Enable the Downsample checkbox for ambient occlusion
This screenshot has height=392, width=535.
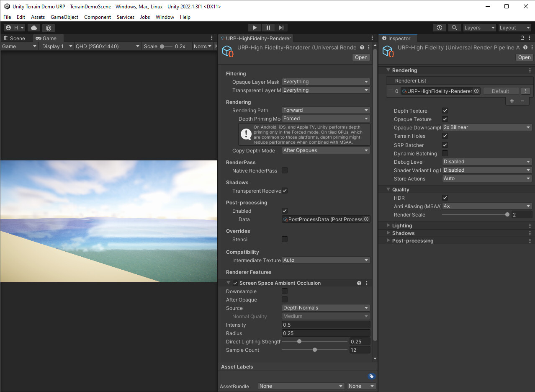coord(285,291)
